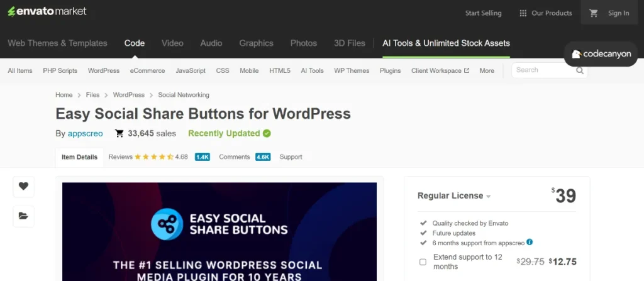Click the Recently Updated green checkmark

267,133
